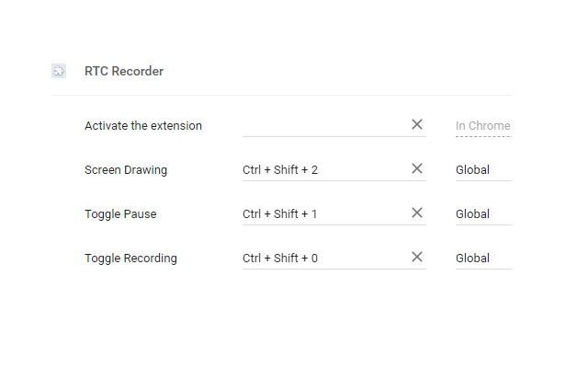Expand the Toggle Recording Global scope selector
Screen dimensions: 588x368
pos(483,259)
